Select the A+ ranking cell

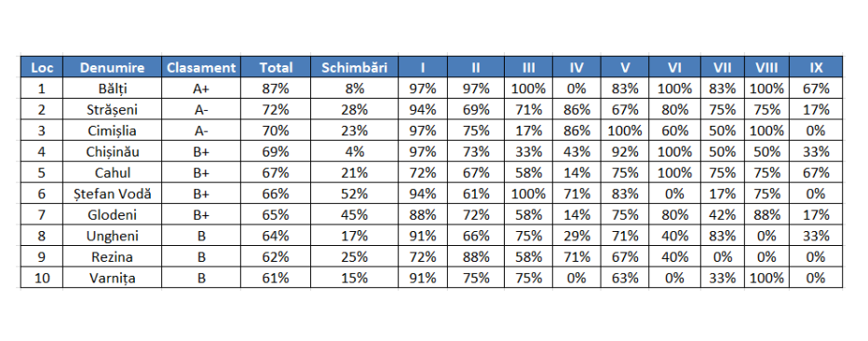point(201,89)
